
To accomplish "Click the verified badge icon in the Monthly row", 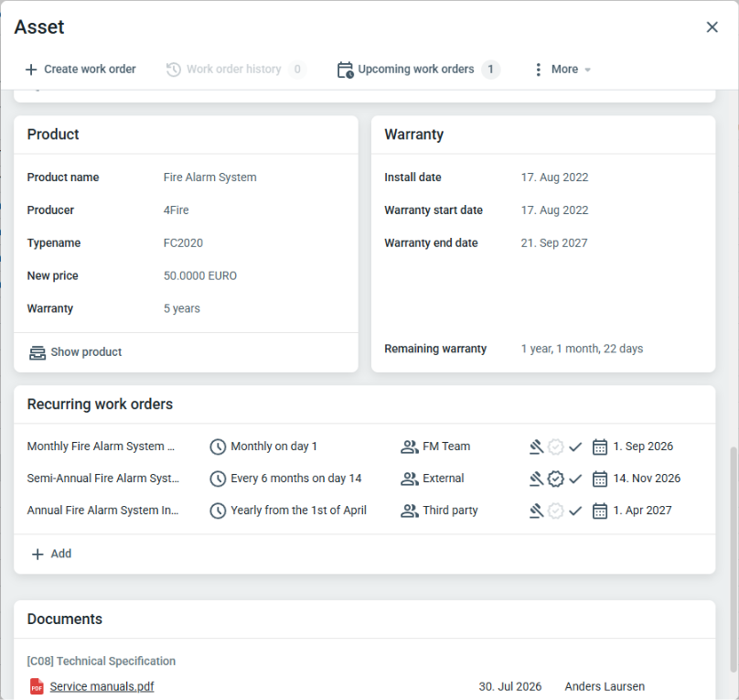I will pos(556,447).
